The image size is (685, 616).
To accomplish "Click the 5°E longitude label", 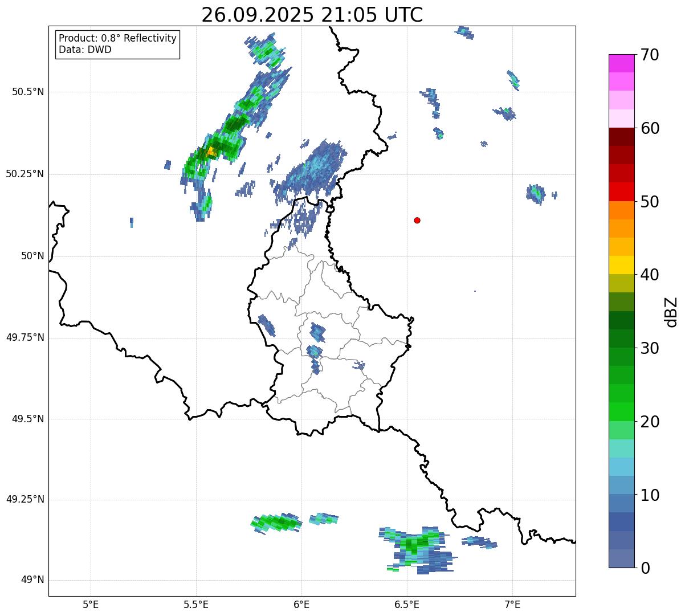I will 91,604.
